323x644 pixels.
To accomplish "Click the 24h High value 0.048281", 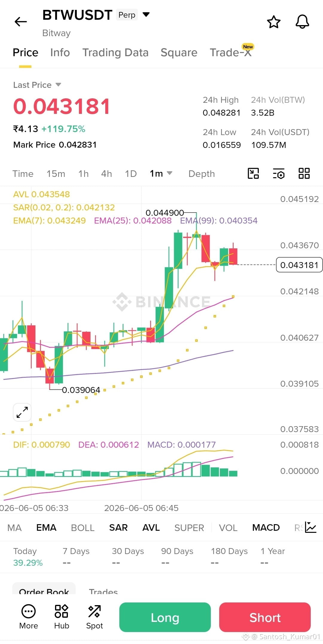I will click(222, 113).
